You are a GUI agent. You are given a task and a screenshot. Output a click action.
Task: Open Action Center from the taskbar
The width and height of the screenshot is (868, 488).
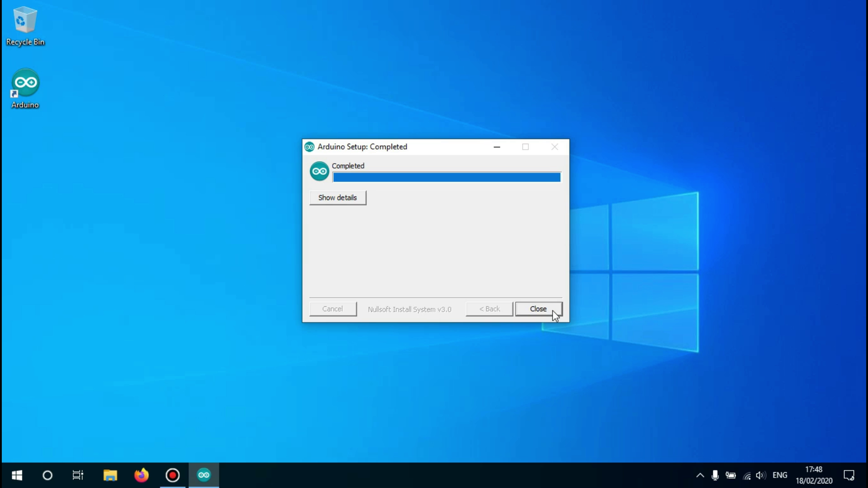click(x=849, y=475)
